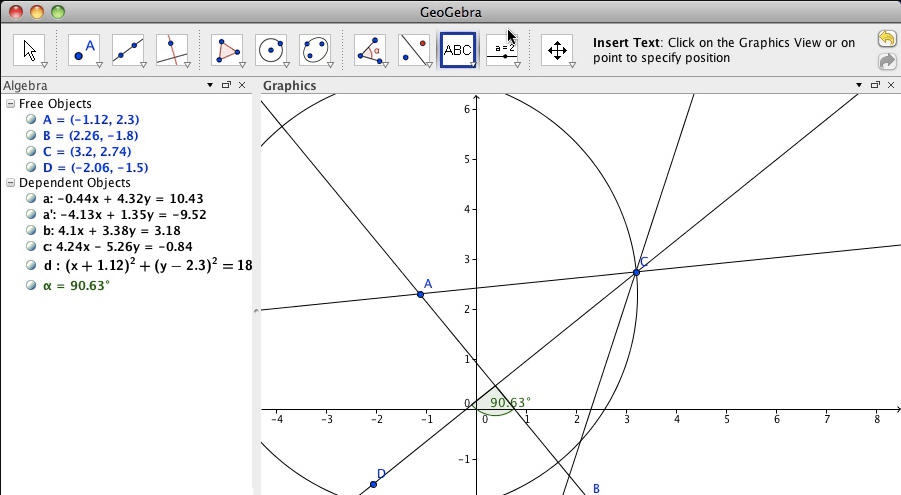
Task: Collapse the Free Objects group
Action: point(10,104)
